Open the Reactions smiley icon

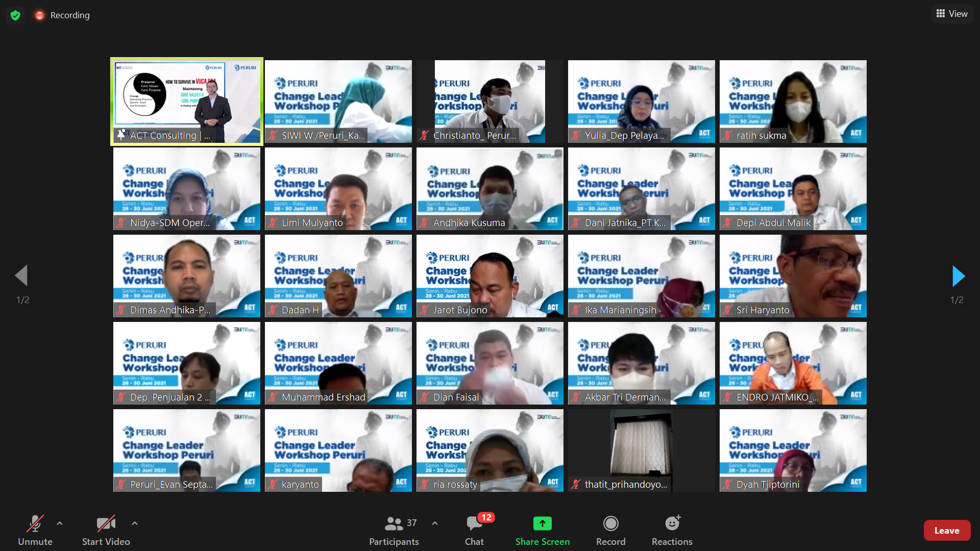[672, 523]
